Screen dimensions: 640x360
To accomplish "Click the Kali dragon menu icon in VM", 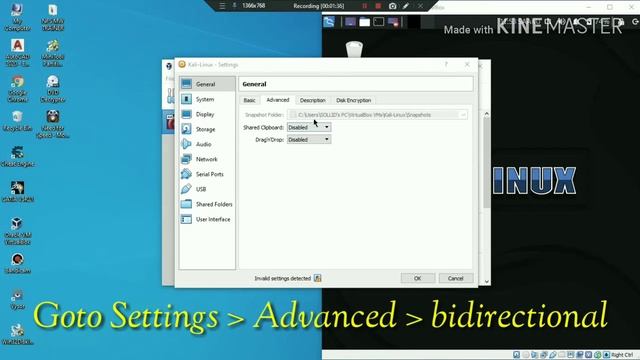I will (x=329, y=22).
